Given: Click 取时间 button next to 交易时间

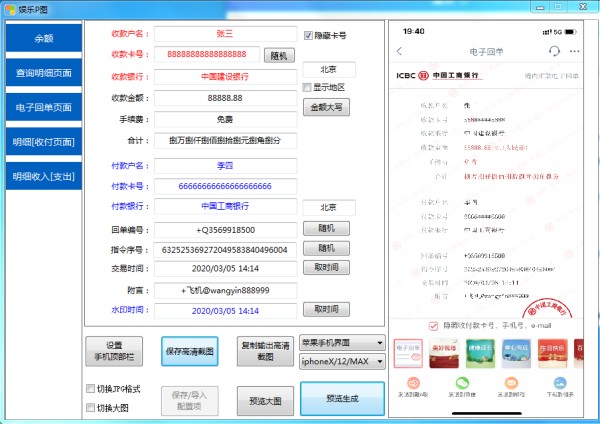Looking at the screenshot, I should 326,267.
